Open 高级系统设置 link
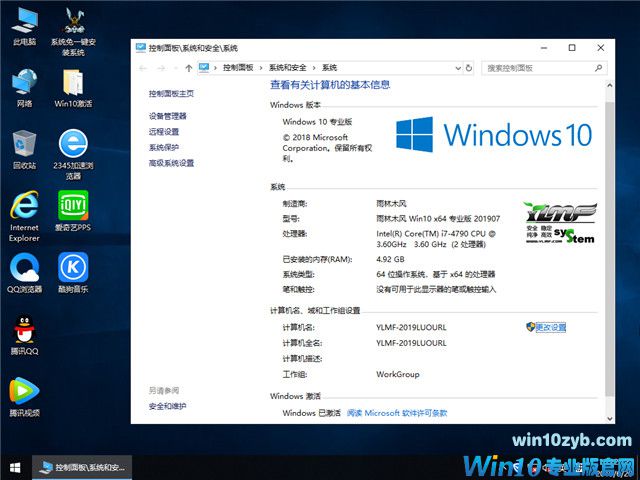Screen dimensions: 640x480 (x=171, y=163)
